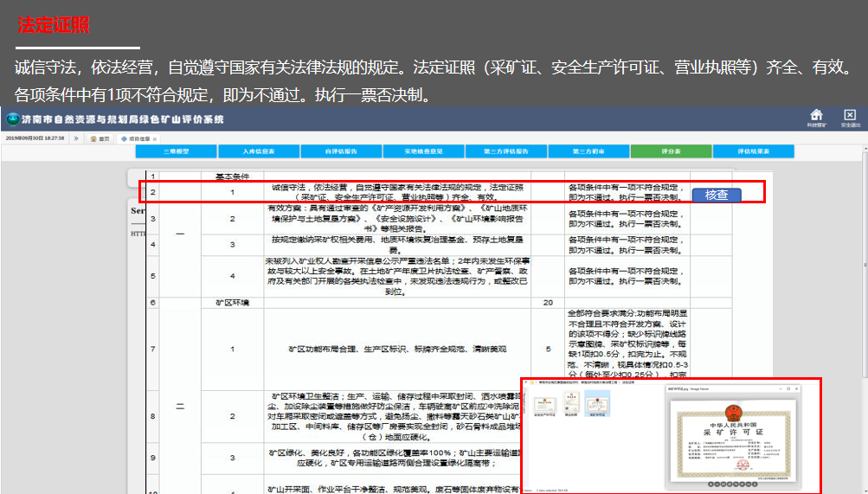
Task: Open the 评估结果表 section
Action: click(754, 151)
